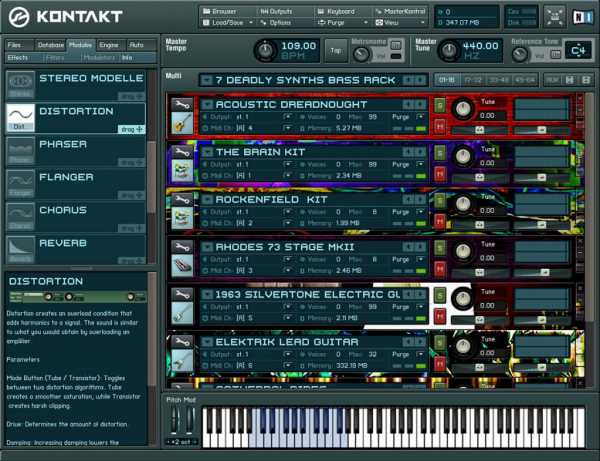Image resolution: width=600 pixels, height=461 pixels.
Task: Select the Flanger module icon
Action: [x=20, y=183]
